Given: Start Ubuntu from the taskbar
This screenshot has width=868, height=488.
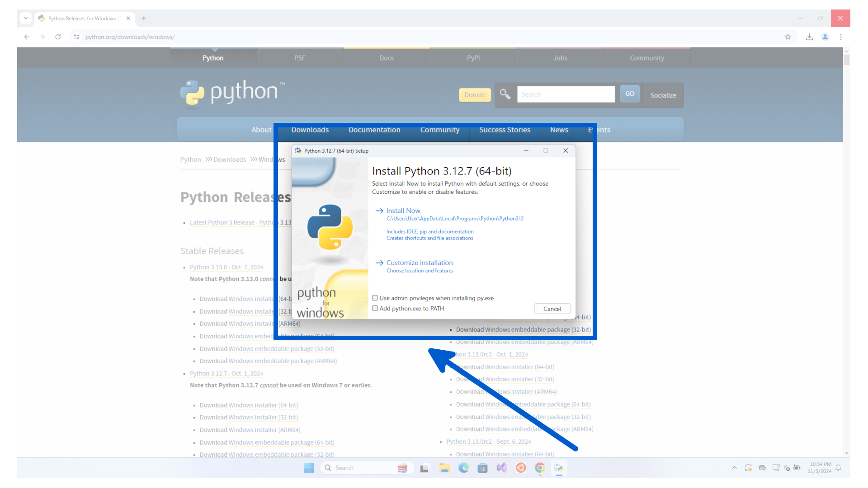Looking at the screenshot, I should (x=521, y=468).
